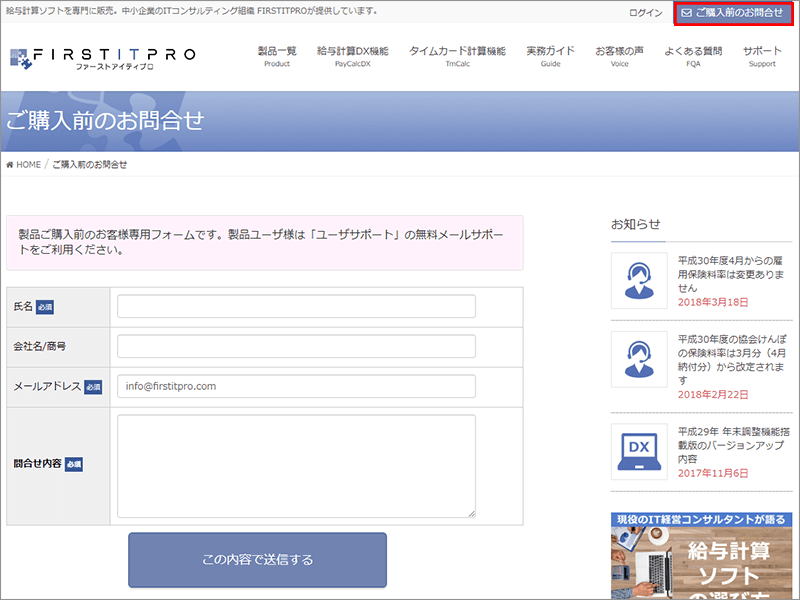The height and width of the screenshot is (600, 800).
Task: Click into the 問合せ内容 text area
Action: [296, 466]
